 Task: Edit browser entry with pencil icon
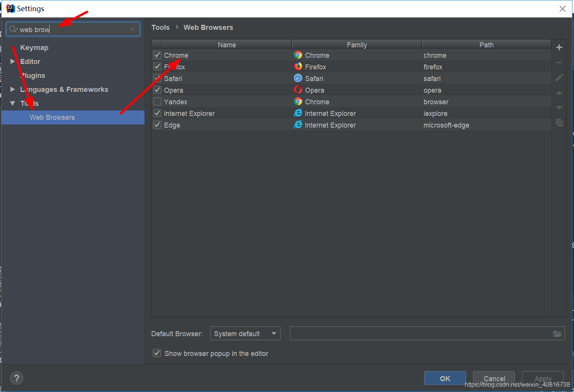[x=559, y=78]
